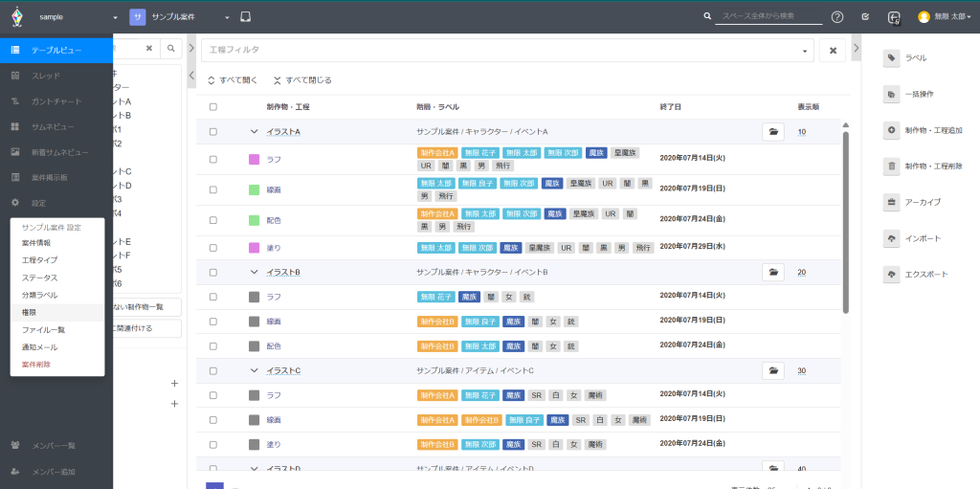Open the サンプル案件 project dropdown
The width and height of the screenshot is (980, 489).
(227, 17)
